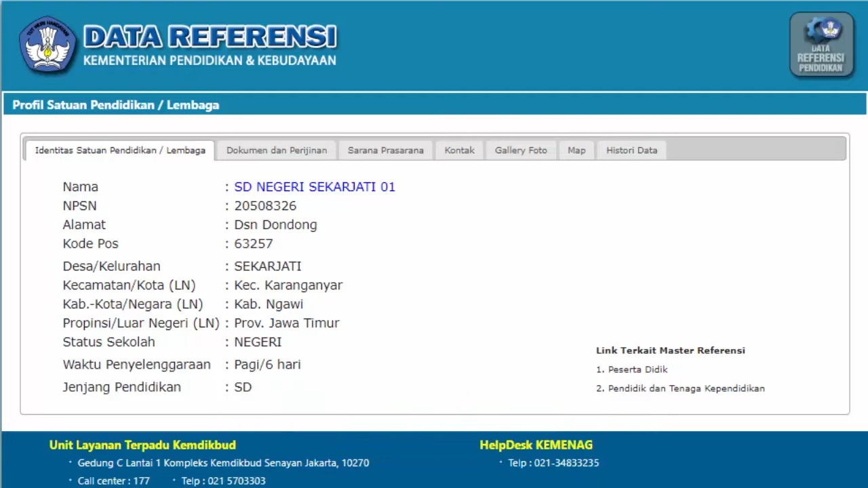The image size is (868, 488).
Task: Click the Kab. Ngawi value
Action: coord(269,304)
